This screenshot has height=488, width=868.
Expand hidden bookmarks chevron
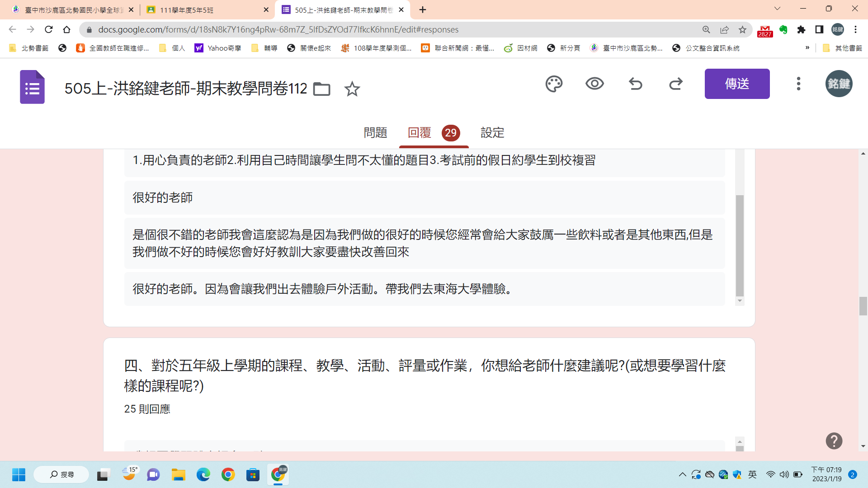click(807, 47)
